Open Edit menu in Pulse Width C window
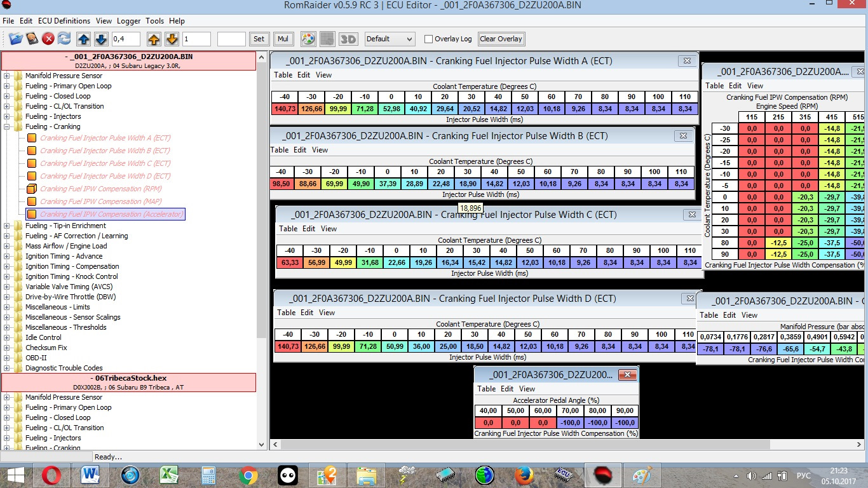The width and height of the screenshot is (868, 488). [309, 229]
